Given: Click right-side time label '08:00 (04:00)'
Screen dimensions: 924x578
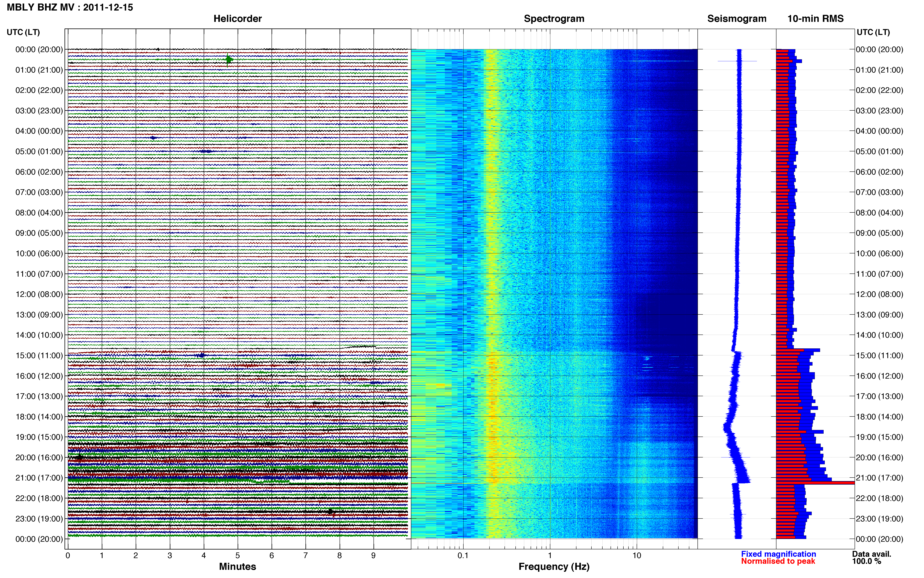Looking at the screenshot, I should pos(879,213).
